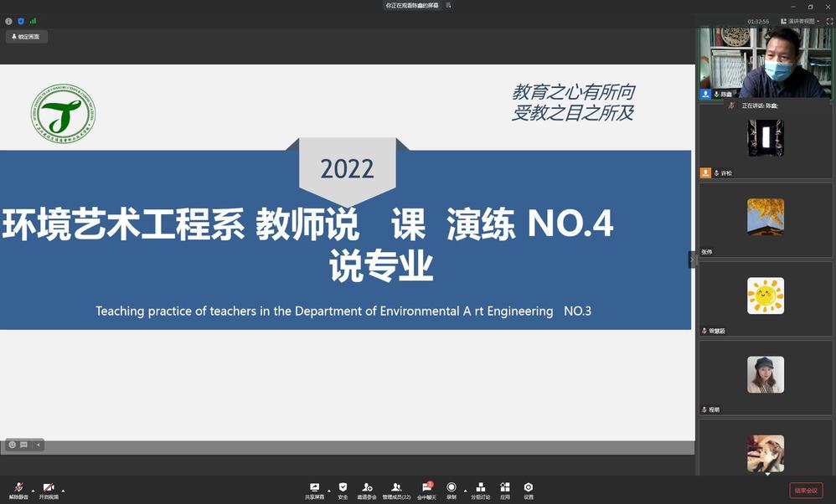Click the red 结束会议 end meeting button
Screen dimensions: 836x504
(805, 491)
